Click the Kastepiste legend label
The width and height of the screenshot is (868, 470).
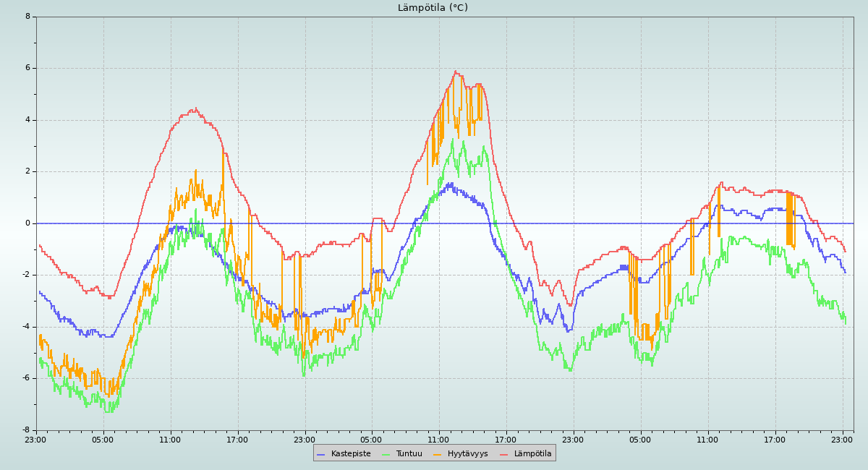tap(351, 454)
